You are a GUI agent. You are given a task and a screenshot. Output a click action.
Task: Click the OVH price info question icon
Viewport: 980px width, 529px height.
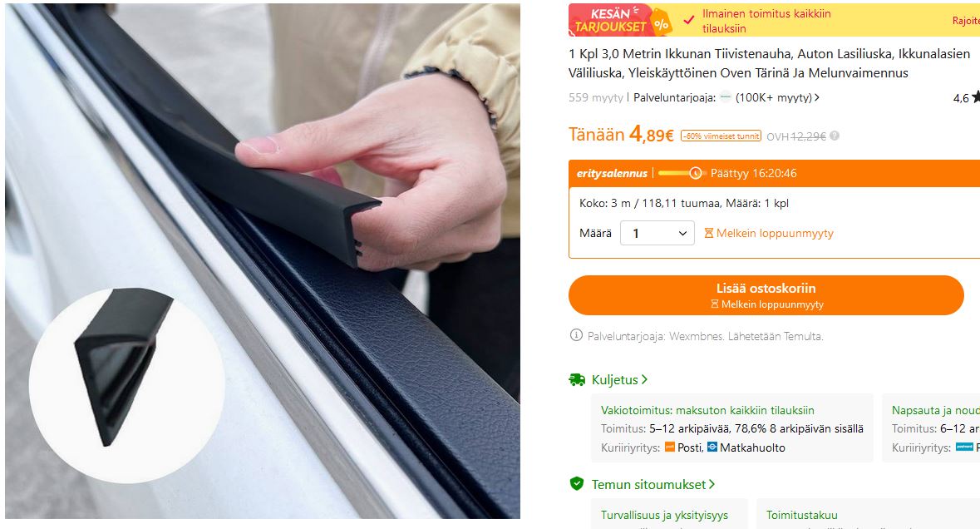click(x=835, y=136)
